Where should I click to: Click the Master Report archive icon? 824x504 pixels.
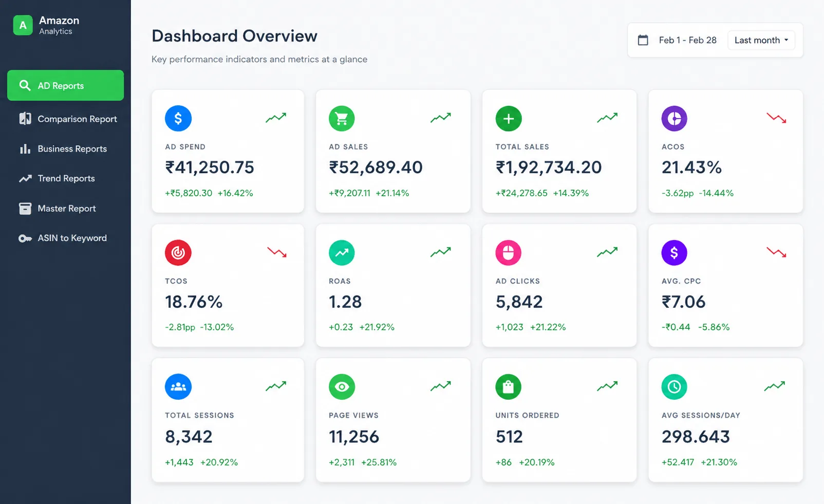(25, 208)
